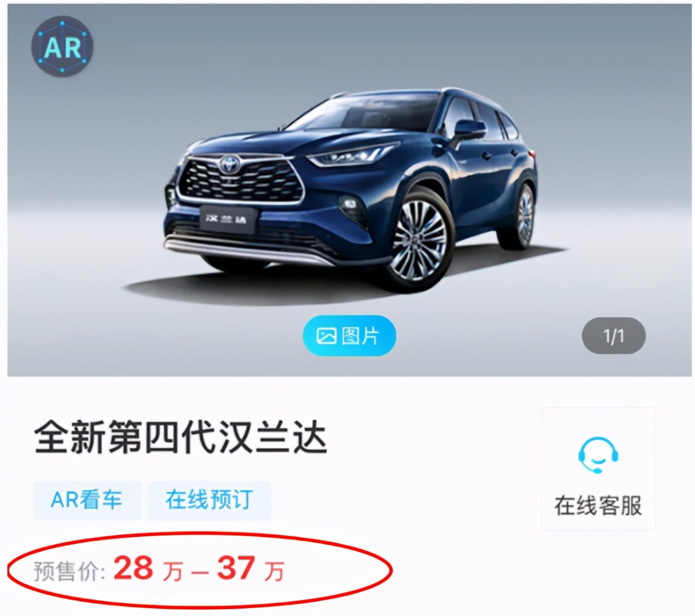Open the AR view icon

pos(63,47)
